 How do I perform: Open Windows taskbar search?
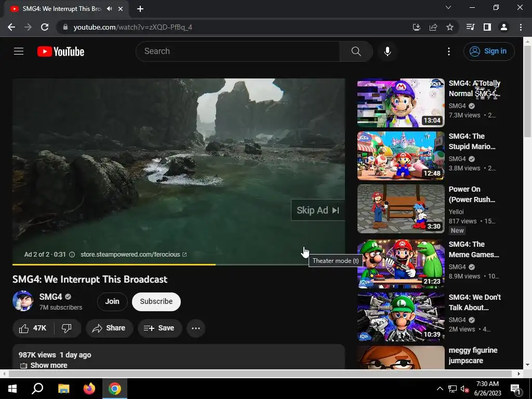click(x=37, y=389)
